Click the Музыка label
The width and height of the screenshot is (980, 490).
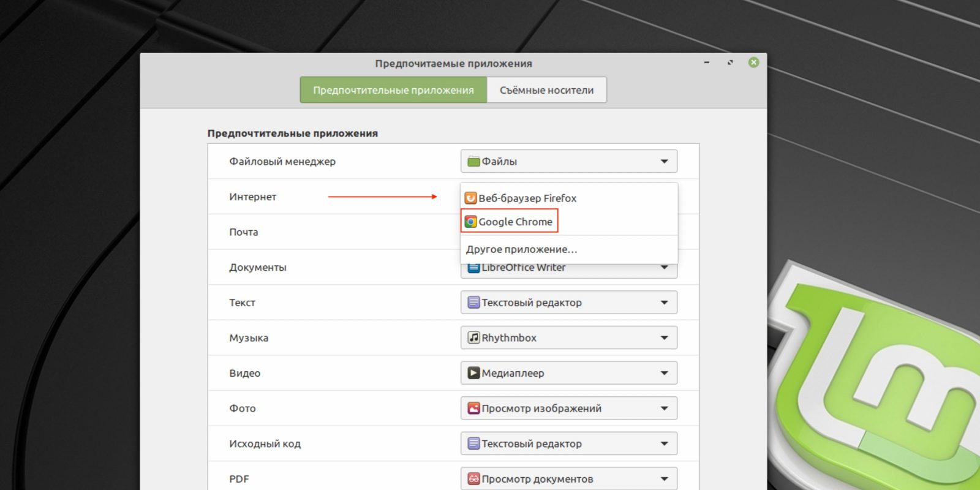pos(249,338)
